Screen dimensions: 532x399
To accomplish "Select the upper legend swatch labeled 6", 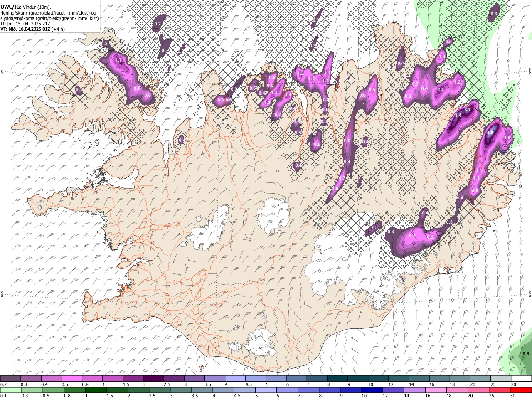I will 296,378.
